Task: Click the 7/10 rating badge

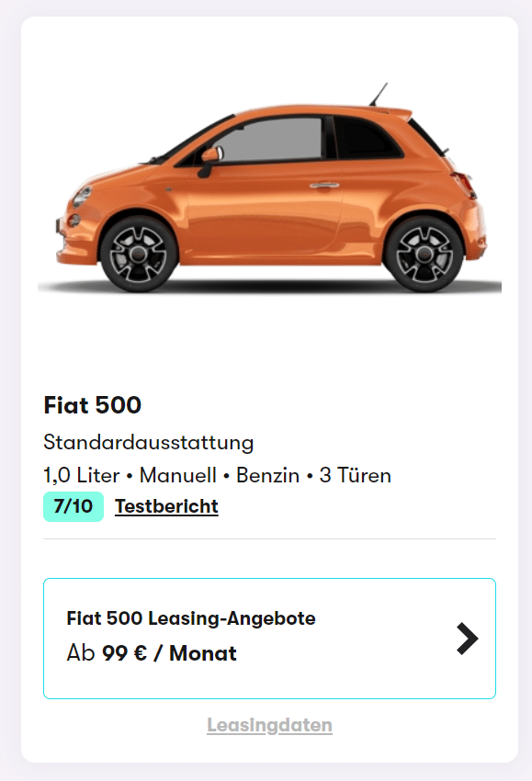Action: [74, 506]
